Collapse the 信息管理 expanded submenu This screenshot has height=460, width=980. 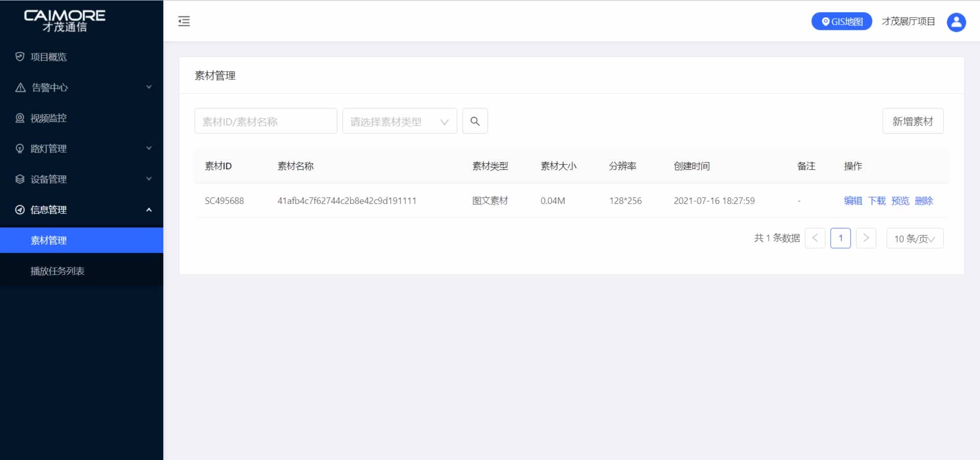click(149, 210)
